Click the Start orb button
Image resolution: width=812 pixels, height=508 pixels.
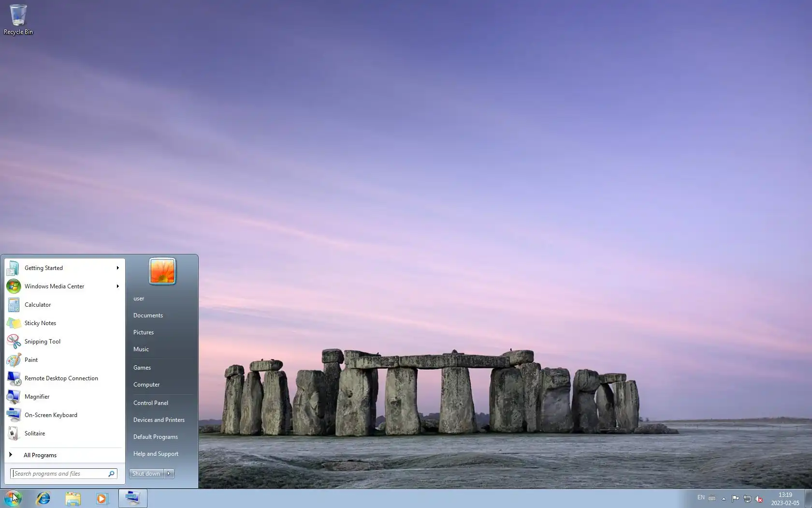(x=13, y=498)
